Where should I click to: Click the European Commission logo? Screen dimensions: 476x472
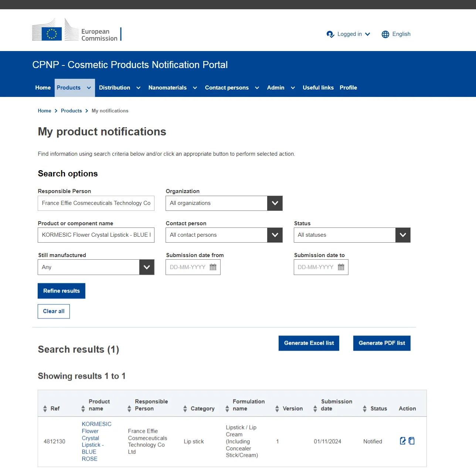tap(76, 30)
